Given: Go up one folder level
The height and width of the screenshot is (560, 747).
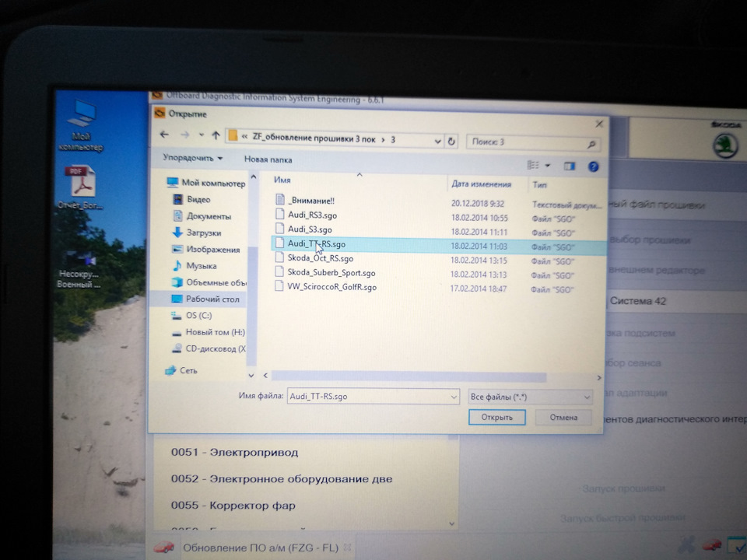Looking at the screenshot, I should coord(216,135).
